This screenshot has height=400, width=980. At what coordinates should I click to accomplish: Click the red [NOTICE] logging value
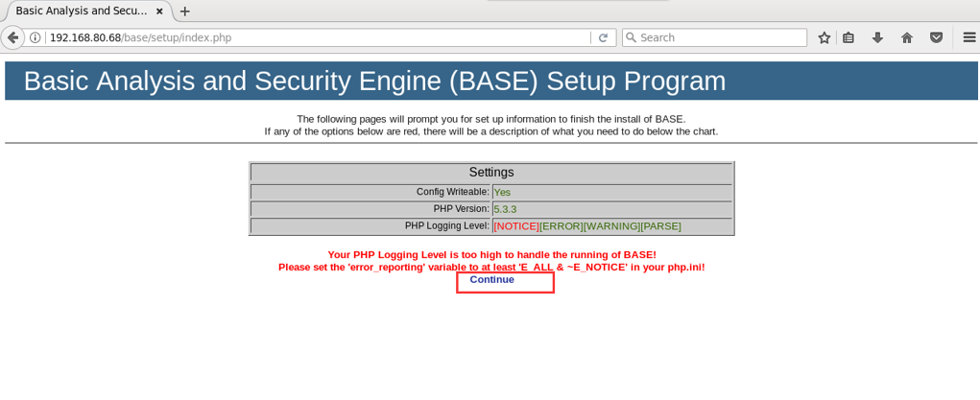pyautogui.click(x=516, y=226)
